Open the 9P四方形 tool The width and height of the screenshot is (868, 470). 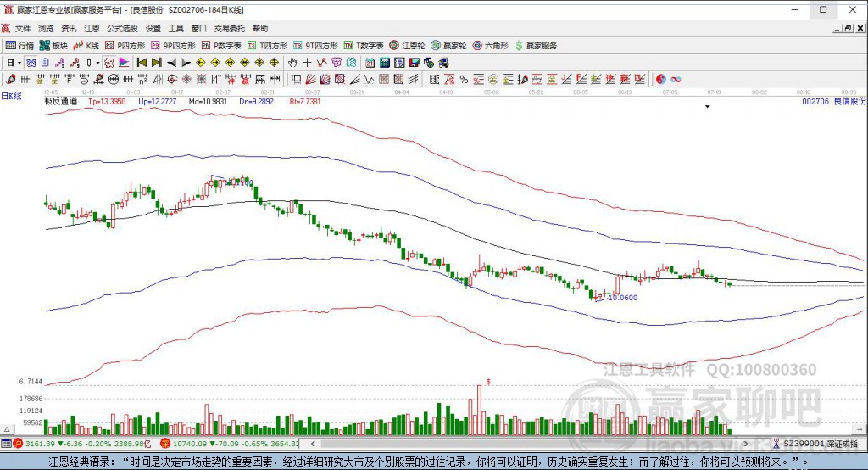pyautogui.click(x=173, y=46)
